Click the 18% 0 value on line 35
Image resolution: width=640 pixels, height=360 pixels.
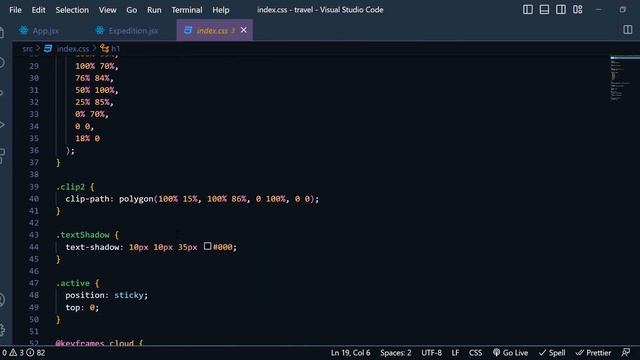point(87,138)
